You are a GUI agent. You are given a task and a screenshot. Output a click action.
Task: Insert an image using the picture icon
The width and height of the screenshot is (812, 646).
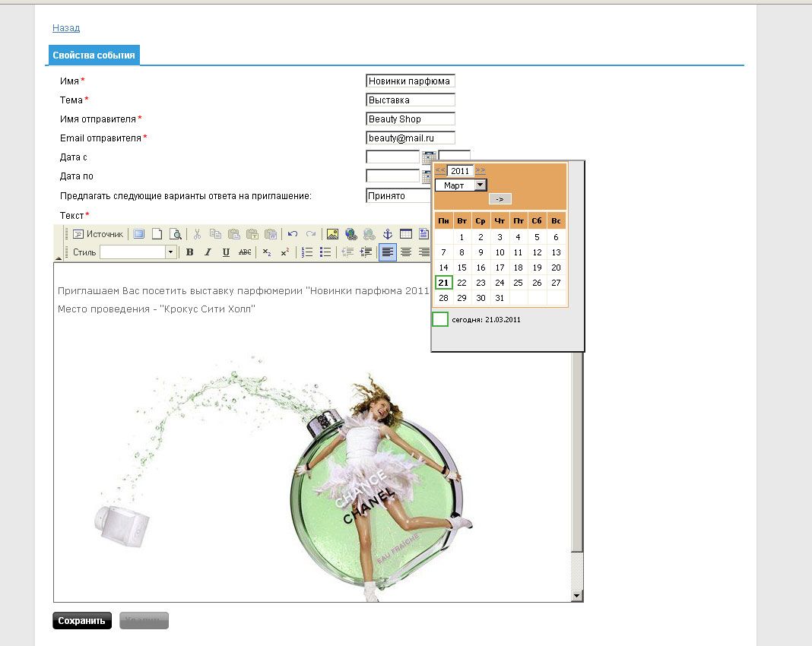332,234
